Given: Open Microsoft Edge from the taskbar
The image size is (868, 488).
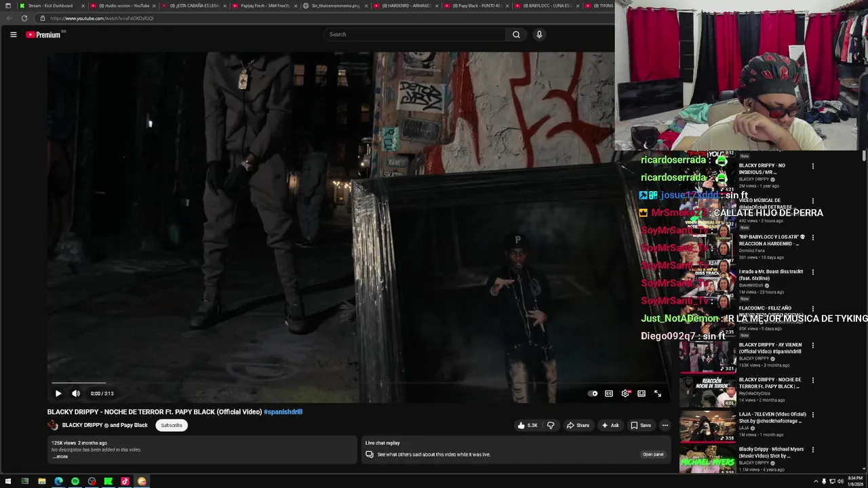Looking at the screenshot, I should click(x=58, y=481).
